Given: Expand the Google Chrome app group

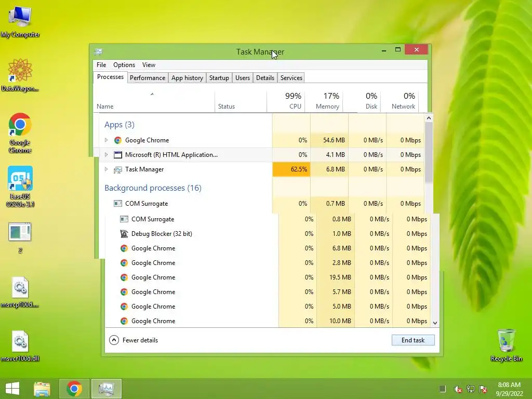Looking at the screenshot, I should click(106, 140).
